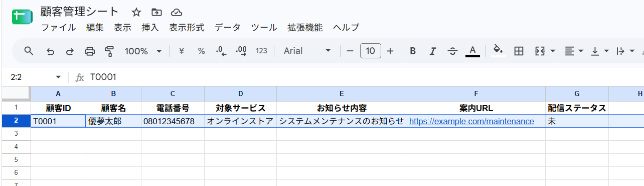Select the row 4 header
The image size is (644, 186).
point(16,147)
